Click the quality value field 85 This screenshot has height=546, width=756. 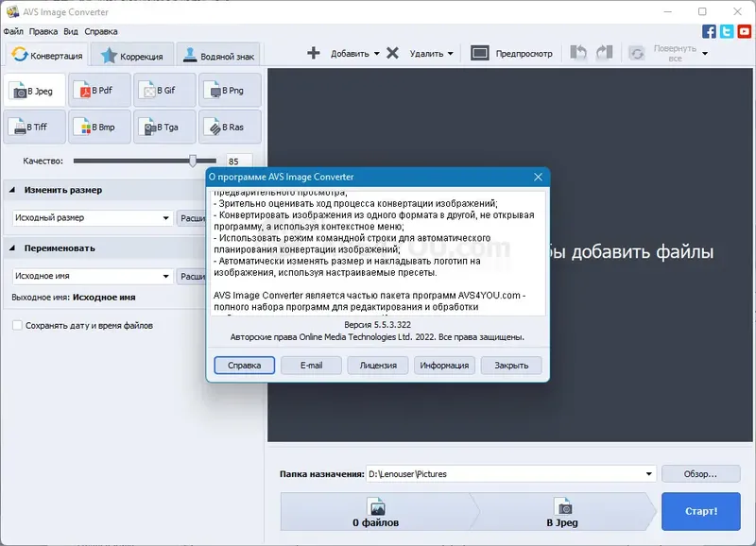[x=239, y=161]
